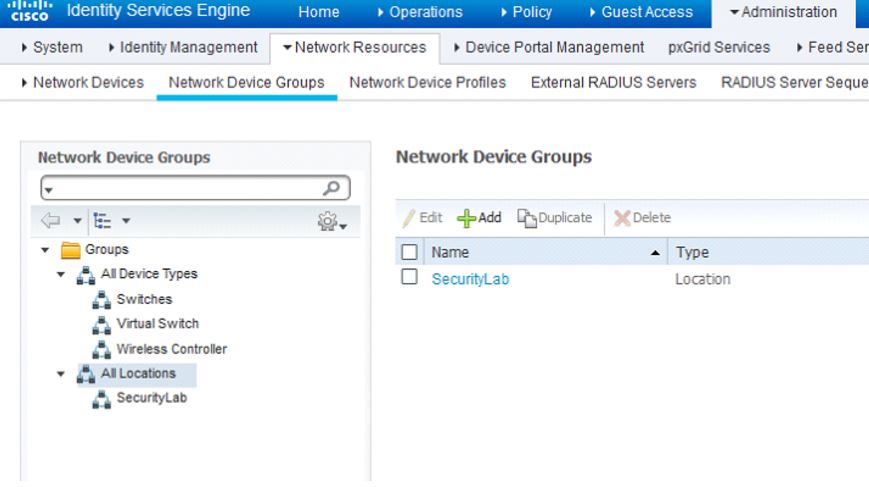
Task: Expand the Guest Access menu
Action: [x=641, y=12]
